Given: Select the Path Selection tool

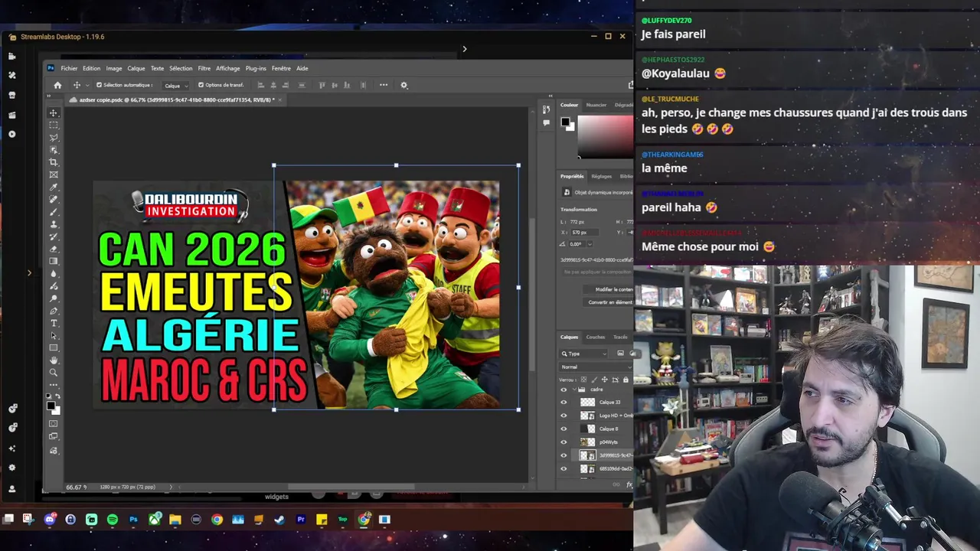Looking at the screenshot, I should click(54, 335).
